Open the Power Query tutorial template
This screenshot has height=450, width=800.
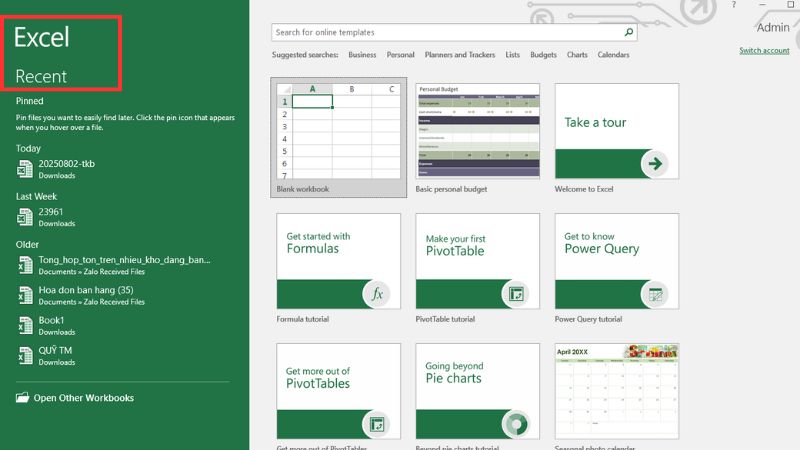coord(616,260)
